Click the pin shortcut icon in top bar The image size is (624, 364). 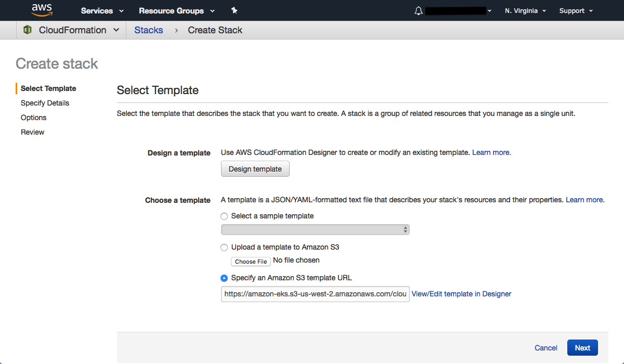234,10
